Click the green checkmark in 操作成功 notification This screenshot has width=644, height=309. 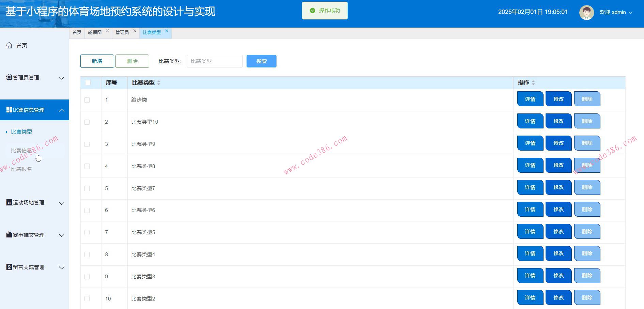pyautogui.click(x=312, y=10)
